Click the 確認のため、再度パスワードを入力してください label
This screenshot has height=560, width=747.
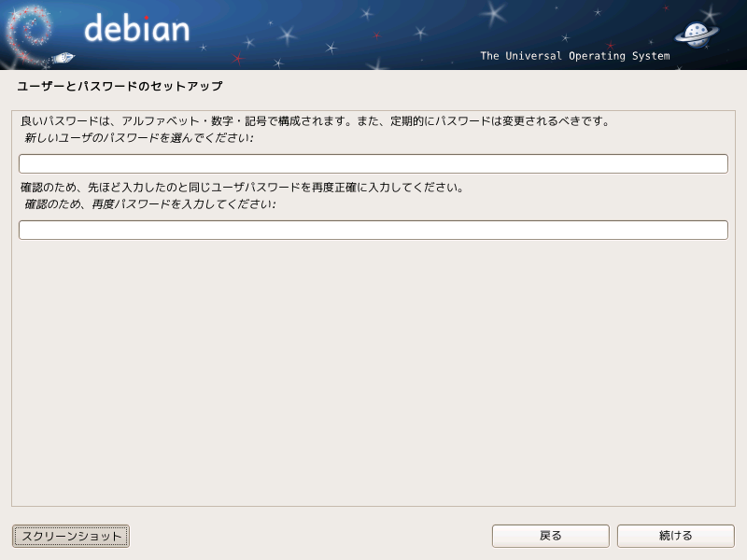(x=150, y=204)
